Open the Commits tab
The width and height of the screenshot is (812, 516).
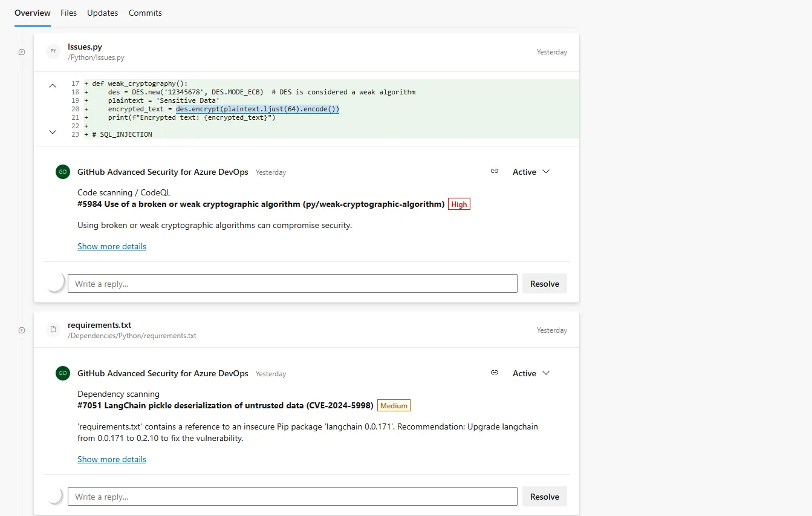[x=145, y=13]
